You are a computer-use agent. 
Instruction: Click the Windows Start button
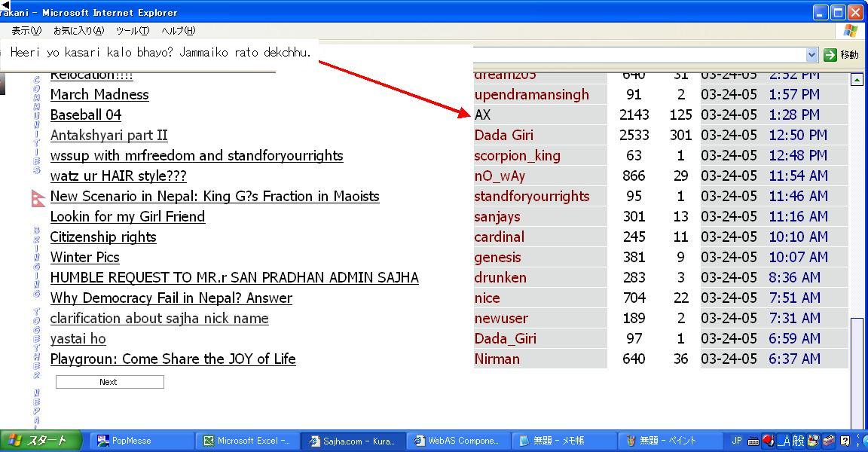38,441
